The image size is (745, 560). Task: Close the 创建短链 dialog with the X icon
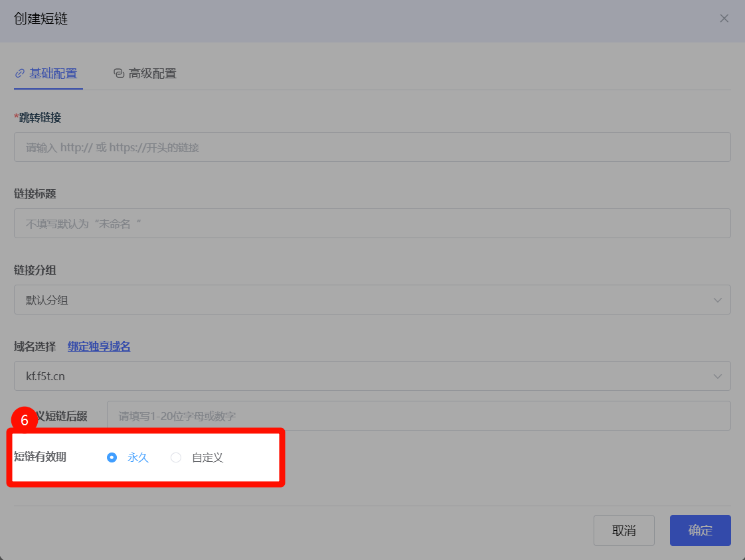point(724,19)
